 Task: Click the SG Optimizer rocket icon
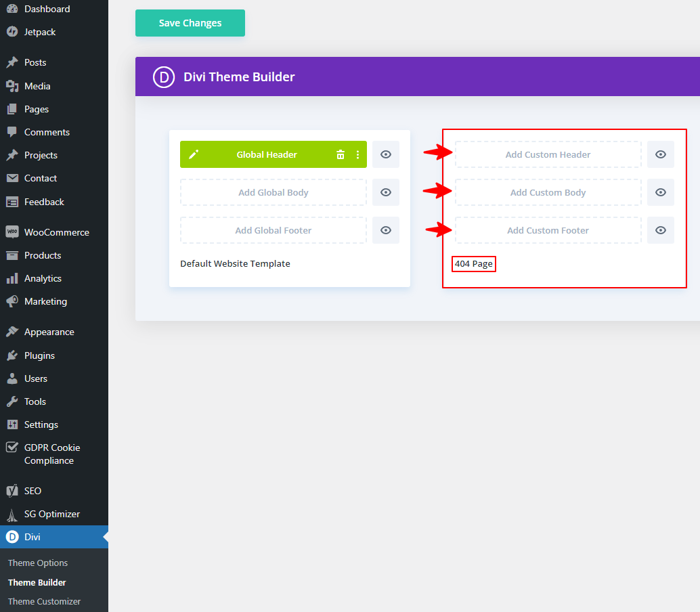pos(12,515)
